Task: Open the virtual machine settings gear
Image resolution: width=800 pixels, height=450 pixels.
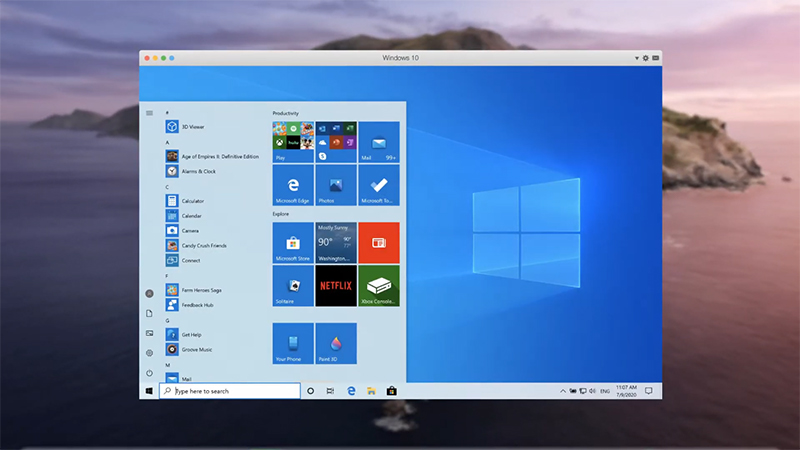Action: pyautogui.click(x=645, y=58)
